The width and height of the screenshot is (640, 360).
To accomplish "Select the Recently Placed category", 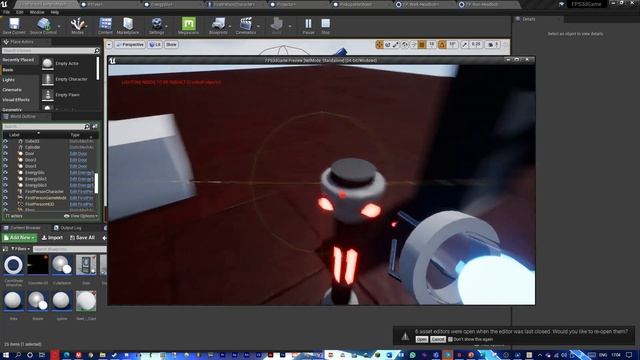I will pyautogui.click(x=19, y=60).
